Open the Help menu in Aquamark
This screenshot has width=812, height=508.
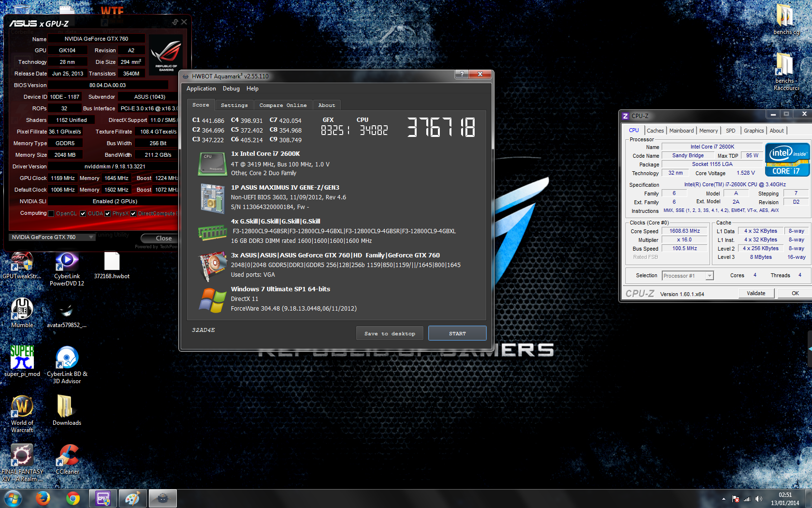(x=252, y=89)
